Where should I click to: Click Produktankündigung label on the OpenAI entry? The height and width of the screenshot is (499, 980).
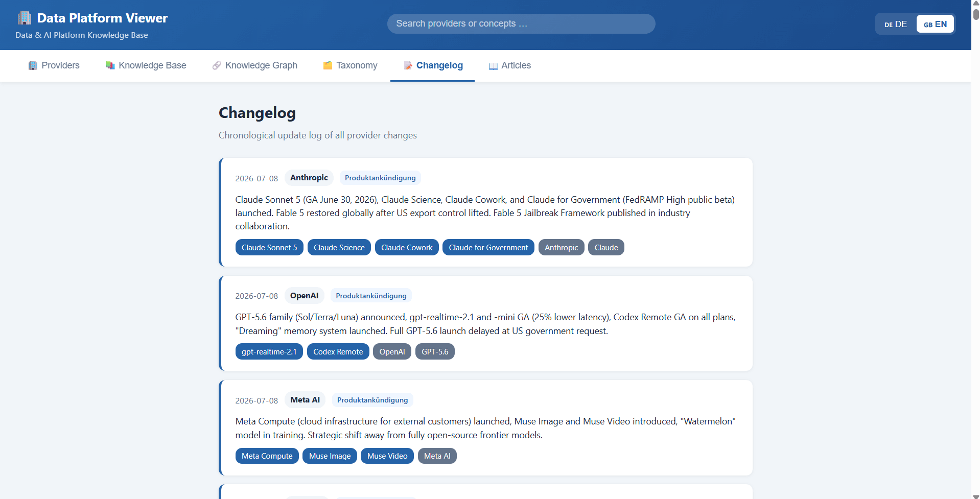click(371, 296)
